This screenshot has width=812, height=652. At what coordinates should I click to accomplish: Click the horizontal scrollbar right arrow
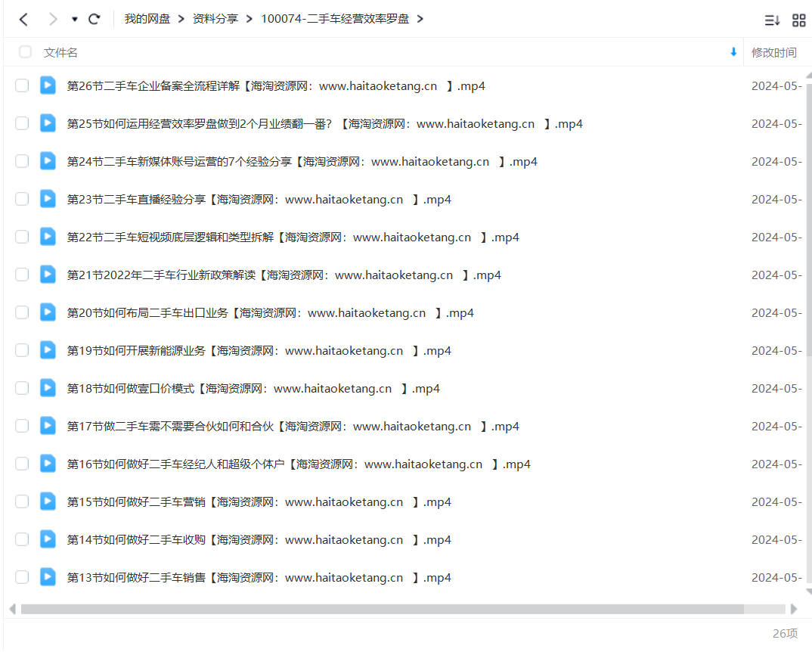(794, 609)
